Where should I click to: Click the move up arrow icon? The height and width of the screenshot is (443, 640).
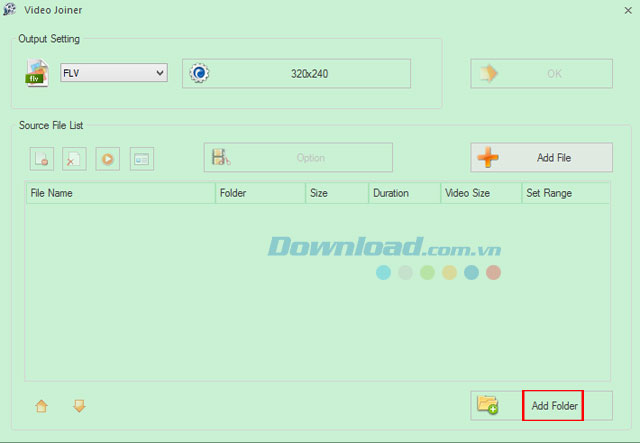coord(42,406)
